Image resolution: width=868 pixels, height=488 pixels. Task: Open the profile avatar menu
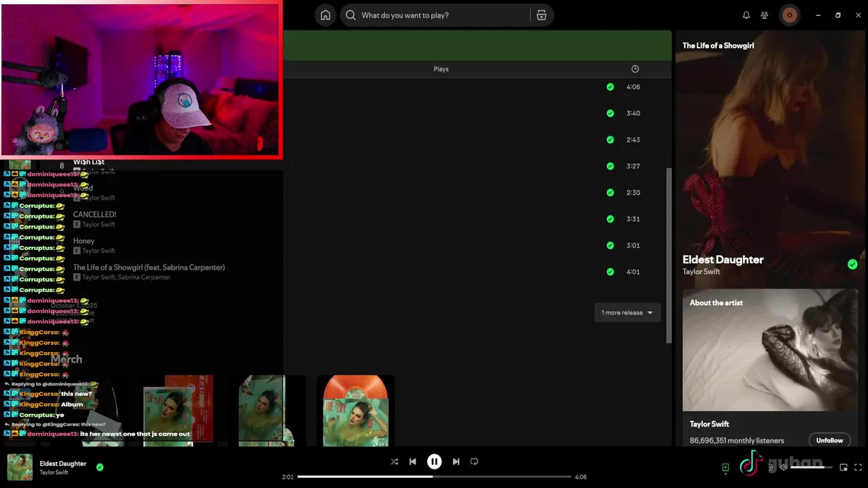(789, 15)
